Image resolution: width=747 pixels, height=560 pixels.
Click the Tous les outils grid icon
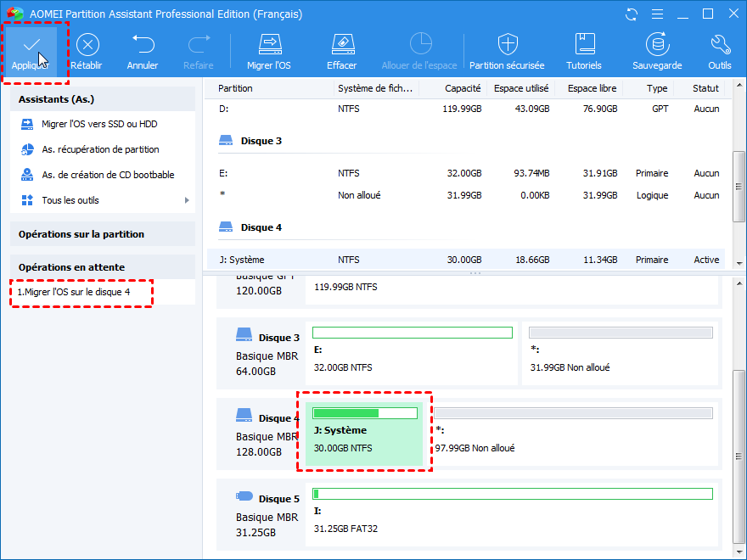27,200
